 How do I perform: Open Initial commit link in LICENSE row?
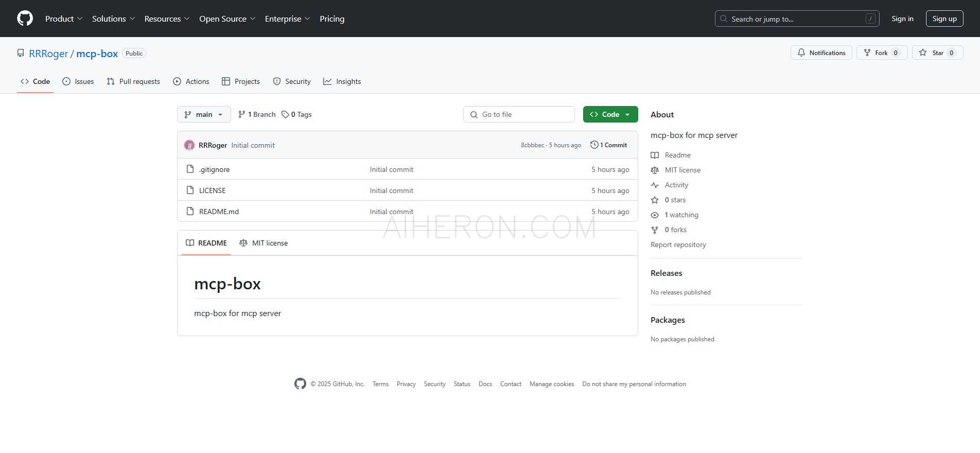(x=391, y=190)
